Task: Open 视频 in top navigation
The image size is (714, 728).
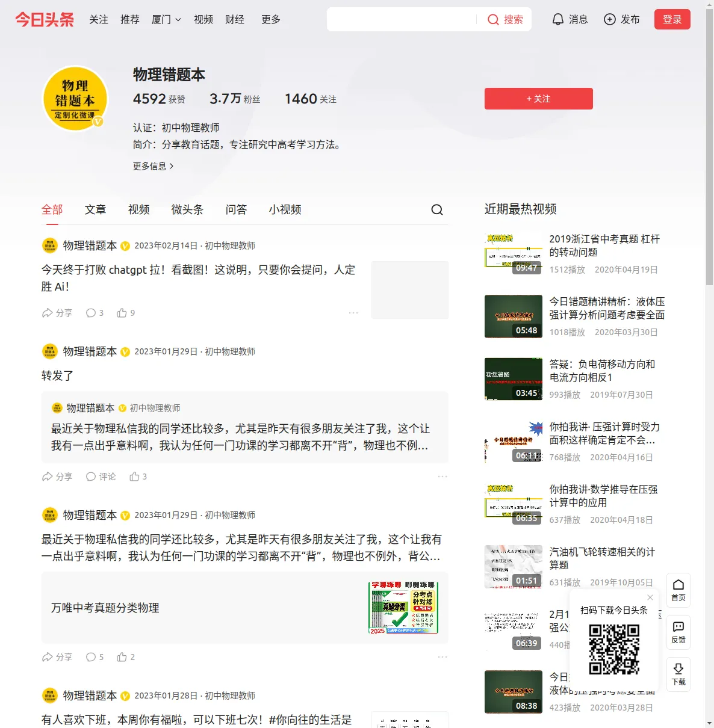Action: (x=203, y=20)
